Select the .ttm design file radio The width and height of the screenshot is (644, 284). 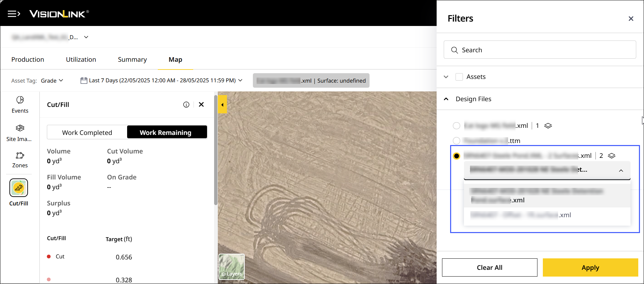[x=457, y=141]
